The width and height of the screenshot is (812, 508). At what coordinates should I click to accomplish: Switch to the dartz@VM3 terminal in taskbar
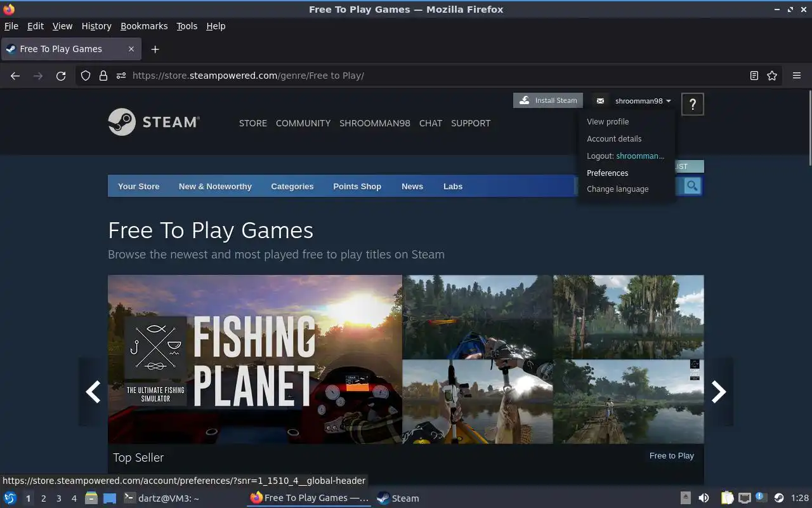pos(162,498)
